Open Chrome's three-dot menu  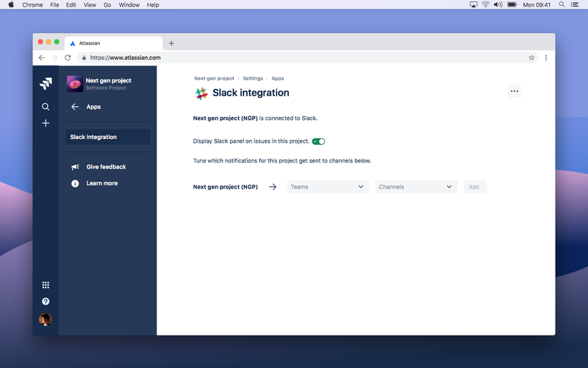[546, 57]
